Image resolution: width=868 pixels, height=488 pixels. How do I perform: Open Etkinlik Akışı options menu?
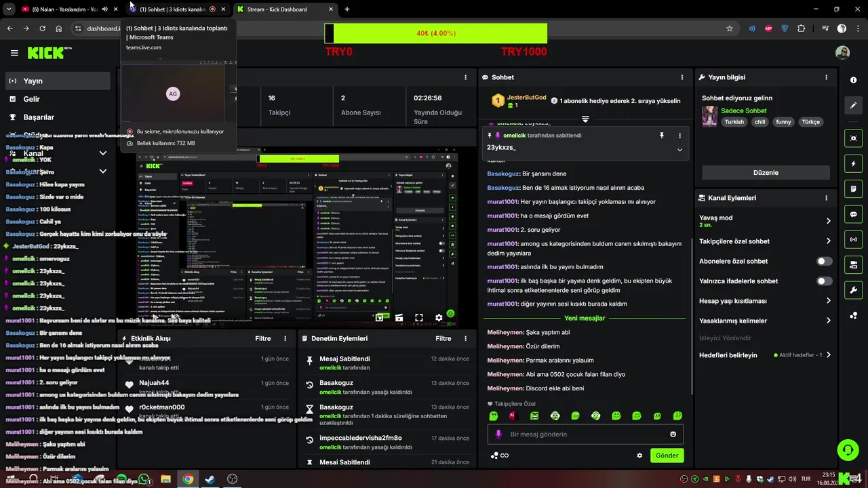coord(285,338)
